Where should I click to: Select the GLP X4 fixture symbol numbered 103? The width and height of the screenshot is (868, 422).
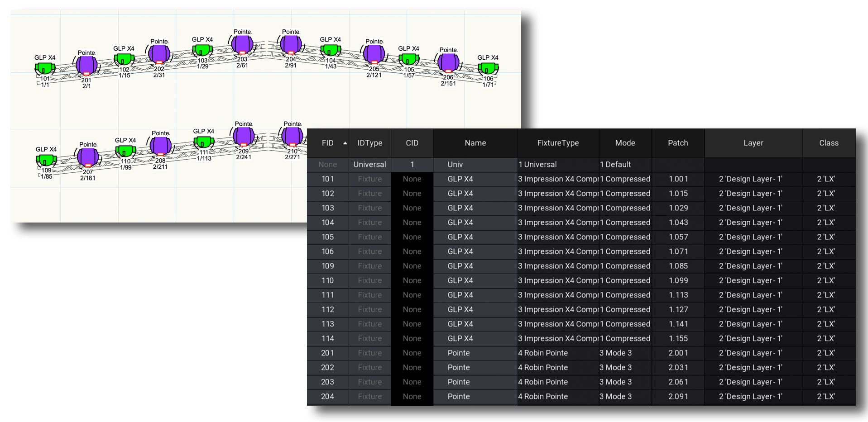point(202,50)
